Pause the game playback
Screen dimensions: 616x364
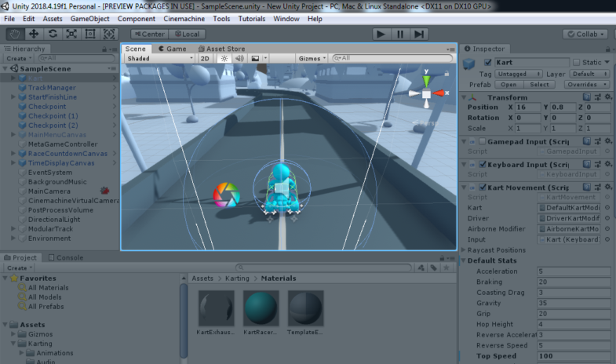(400, 35)
